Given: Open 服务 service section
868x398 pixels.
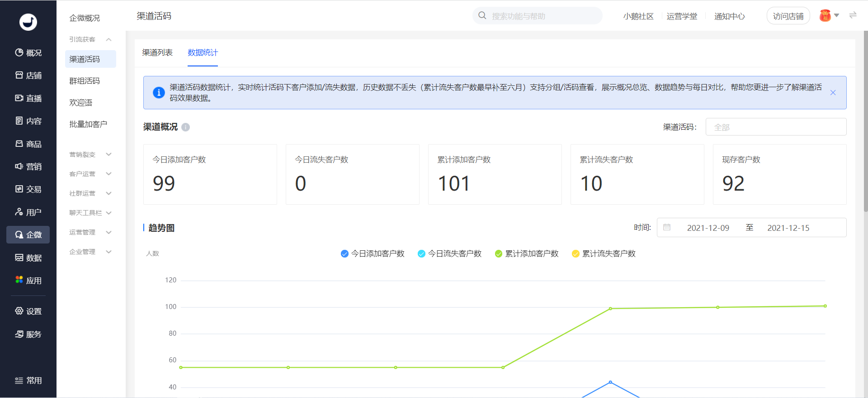Looking at the screenshot, I should (x=28, y=334).
